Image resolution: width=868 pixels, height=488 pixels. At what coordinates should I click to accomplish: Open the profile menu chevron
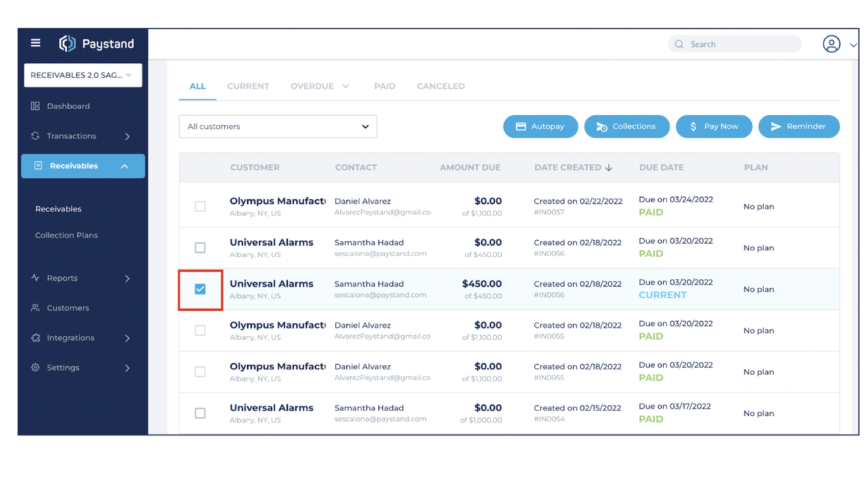click(x=853, y=45)
